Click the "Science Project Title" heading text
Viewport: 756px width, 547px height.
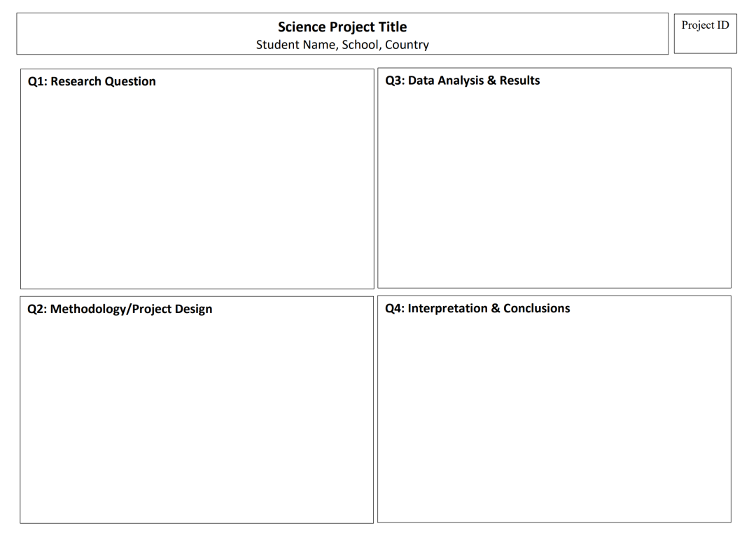click(342, 27)
